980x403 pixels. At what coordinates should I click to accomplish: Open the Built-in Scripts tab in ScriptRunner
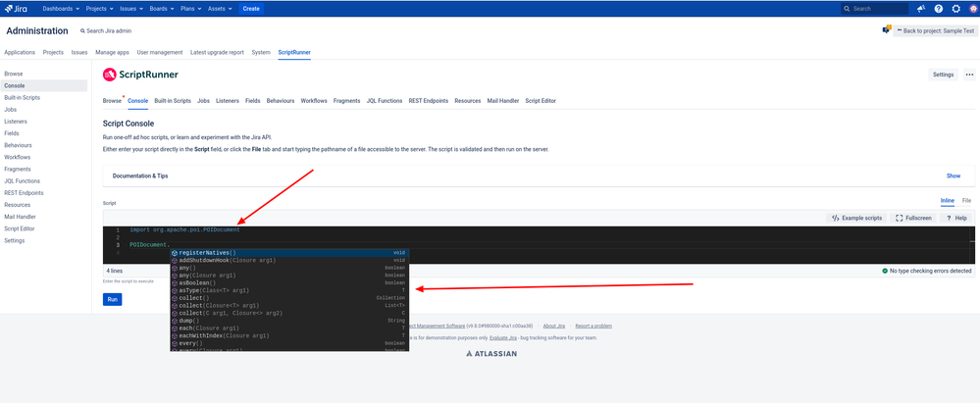(173, 101)
